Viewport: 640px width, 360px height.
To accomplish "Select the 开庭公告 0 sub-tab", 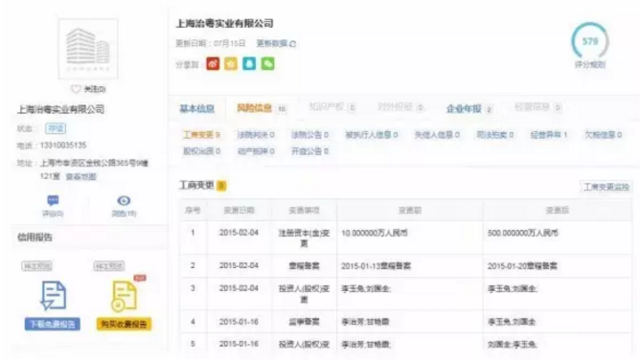I will [310, 151].
